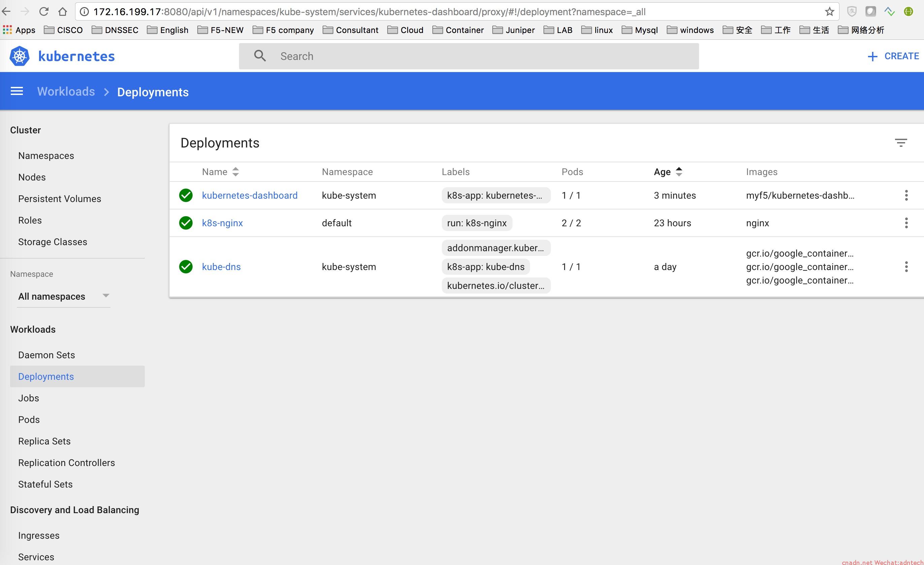This screenshot has width=924, height=565.
Task: Click green status check for kubernetes-dashboard
Action: coord(186,195)
